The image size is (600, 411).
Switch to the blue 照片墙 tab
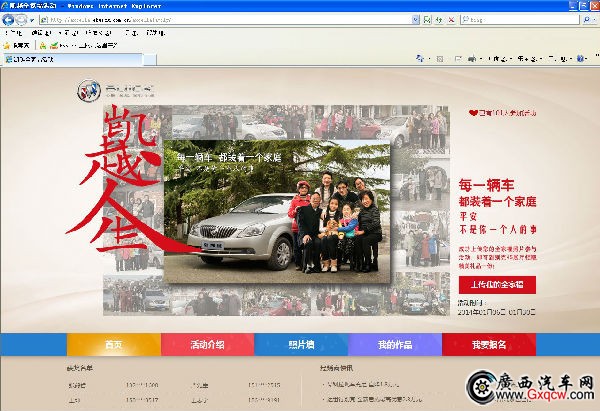click(301, 345)
